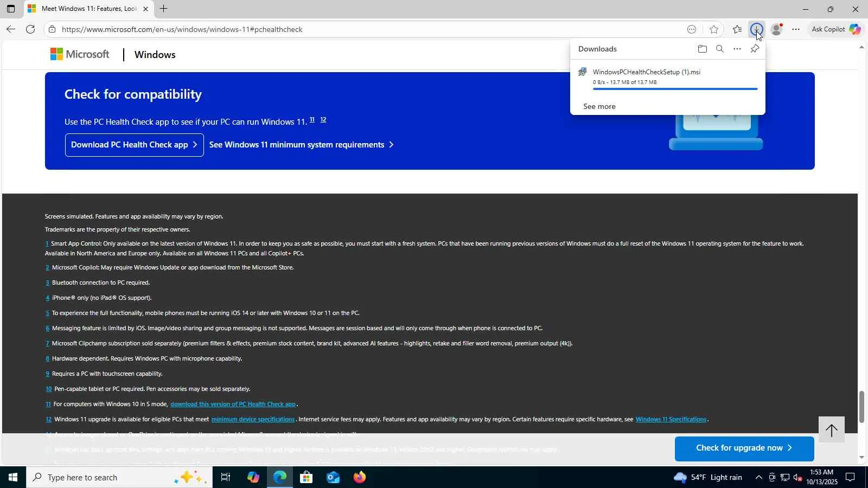Screen dimensions: 868x488
Task: Open Task View on the taskbar
Action: click(226, 477)
